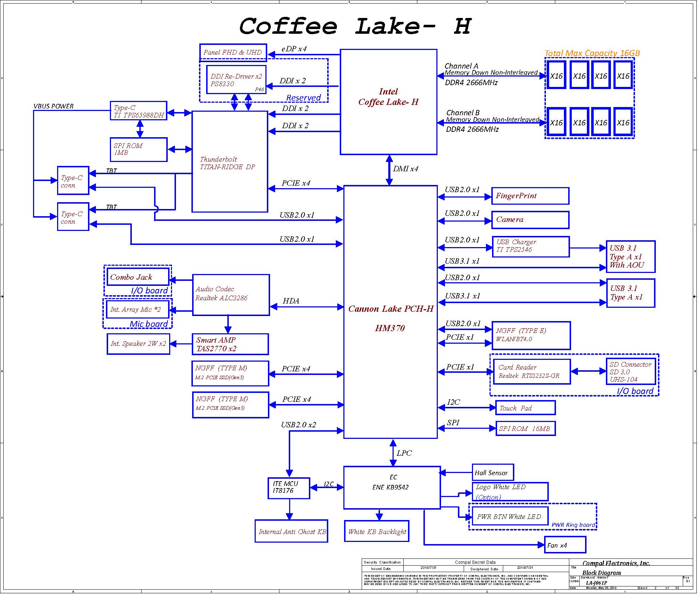Click the Panel FHD & UHD box
This screenshot has height=594, width=700.
233,52
